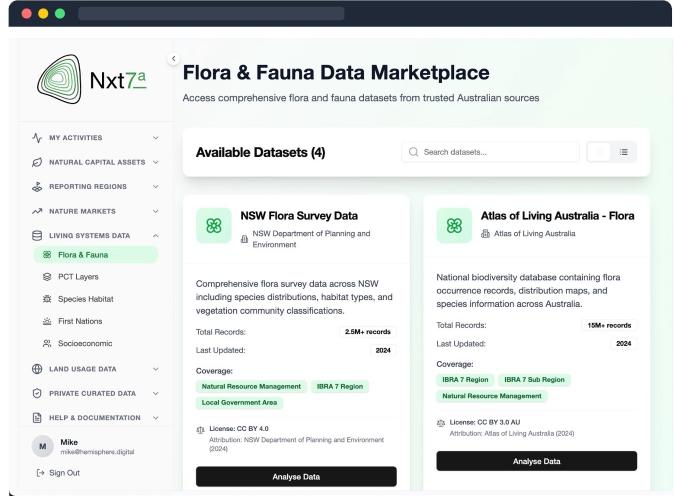Open the First Nations page
Viewport: 674px width, 496px height.
[x=96, y=321]
